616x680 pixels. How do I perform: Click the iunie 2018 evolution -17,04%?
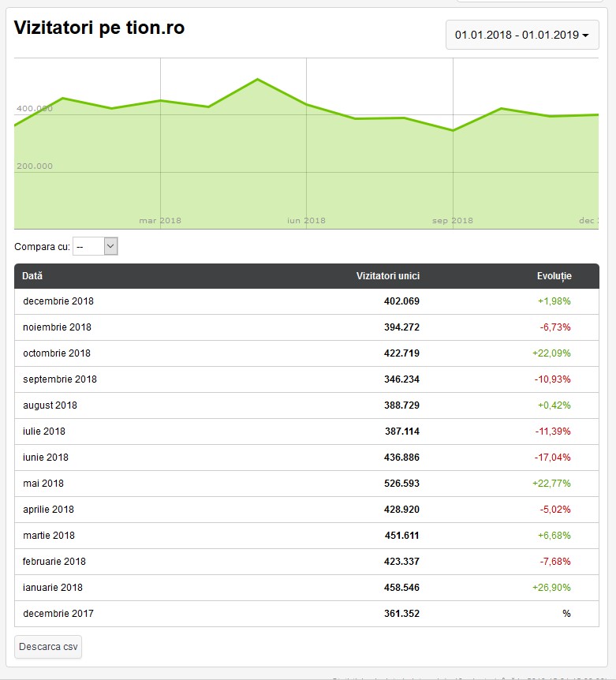click(x=554, y=458)
